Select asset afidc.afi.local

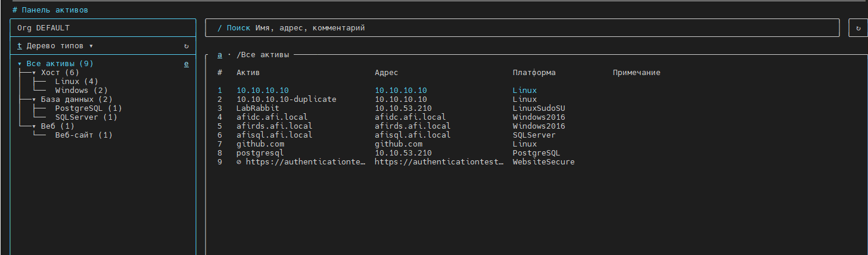(272, 117)
